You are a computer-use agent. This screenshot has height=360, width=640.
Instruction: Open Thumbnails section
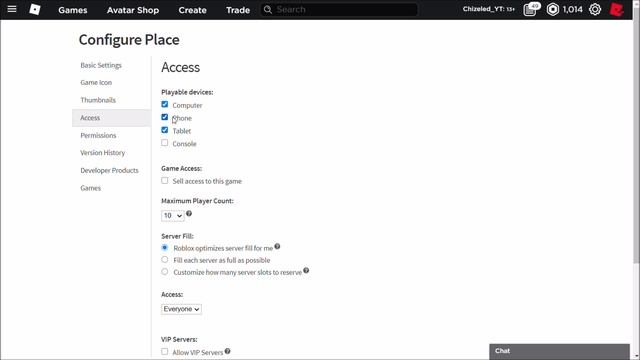pyautogui.click(x=98, y=100)
